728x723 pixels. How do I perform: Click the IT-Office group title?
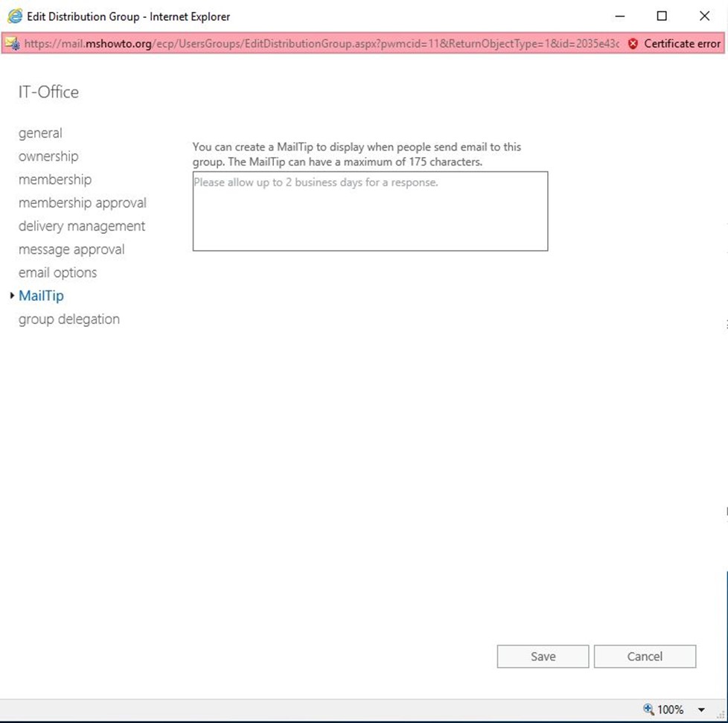(48, 92)
